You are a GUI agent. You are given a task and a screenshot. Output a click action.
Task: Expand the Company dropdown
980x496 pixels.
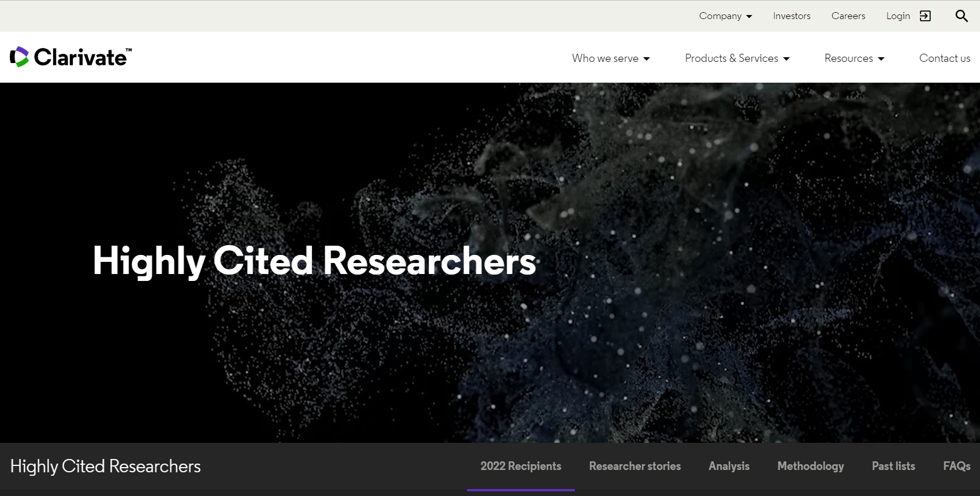point(725,16)
